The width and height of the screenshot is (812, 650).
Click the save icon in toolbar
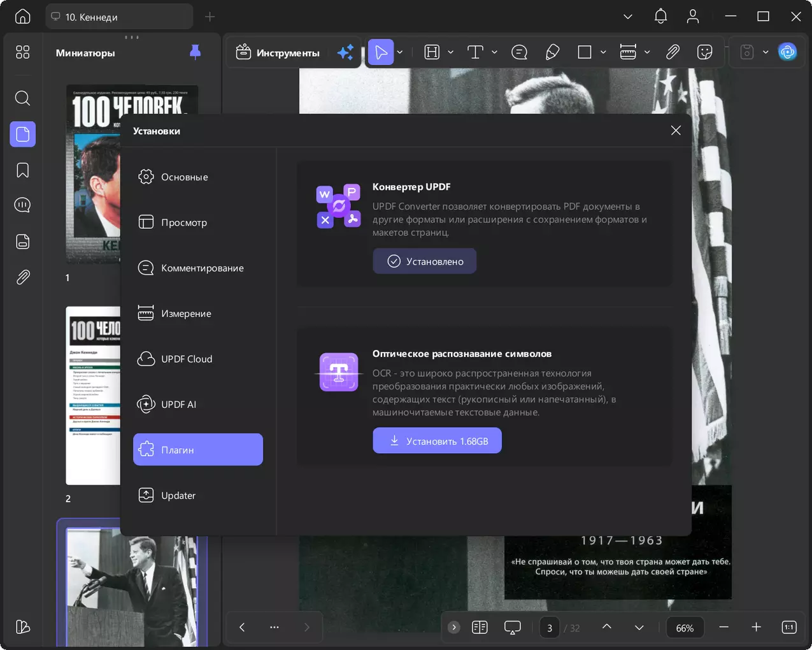(747, 52)
